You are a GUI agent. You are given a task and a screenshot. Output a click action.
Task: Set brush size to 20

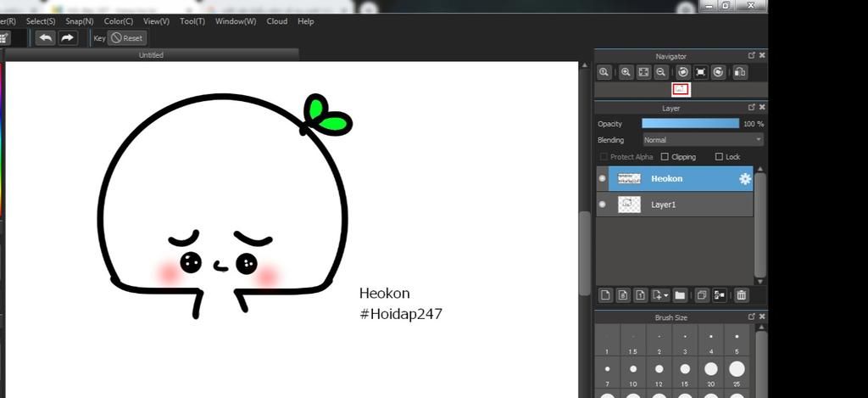click(711, 372)
